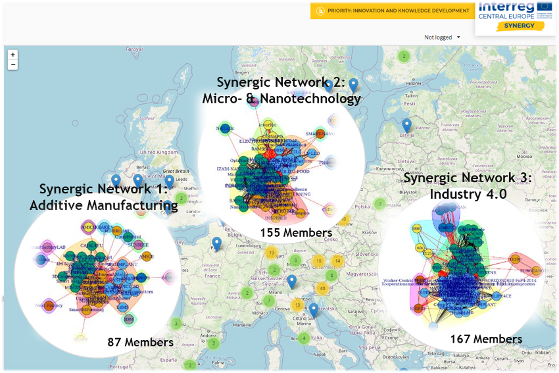The height and width of the screenshot is (373, 559).
Task: Click the blue map pin over France
Action: pyautogui.click(x=216, y=244)
